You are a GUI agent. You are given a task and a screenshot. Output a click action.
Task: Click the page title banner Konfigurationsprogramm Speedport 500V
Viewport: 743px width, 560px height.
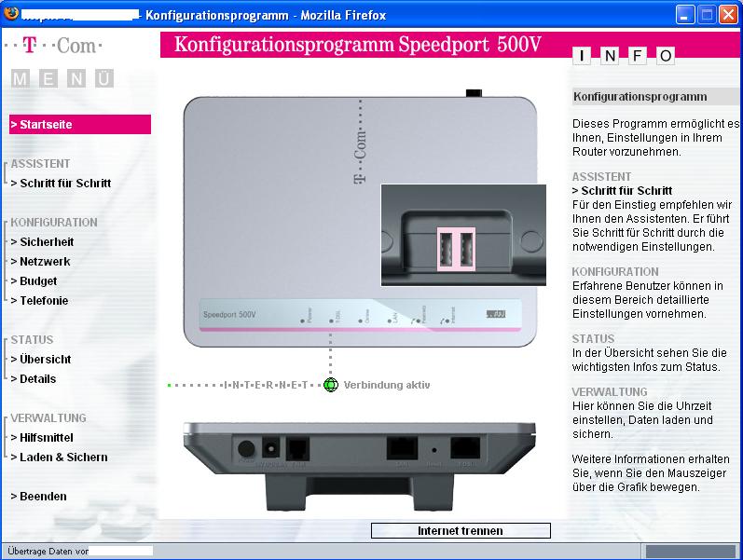[358, 45]
